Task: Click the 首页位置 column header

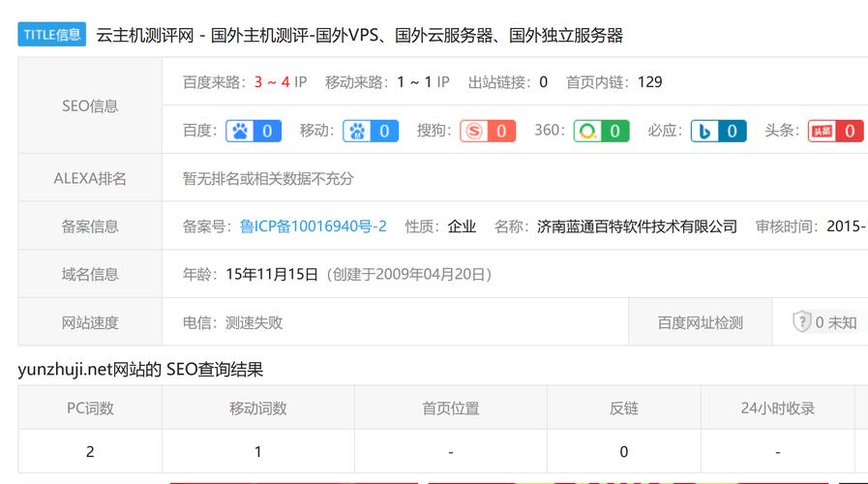Action: pos(451,408)
